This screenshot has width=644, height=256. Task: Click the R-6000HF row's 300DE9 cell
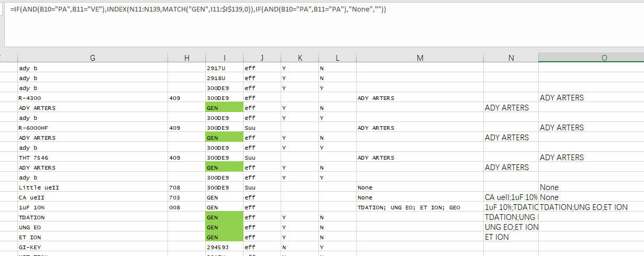click(225, 128)
